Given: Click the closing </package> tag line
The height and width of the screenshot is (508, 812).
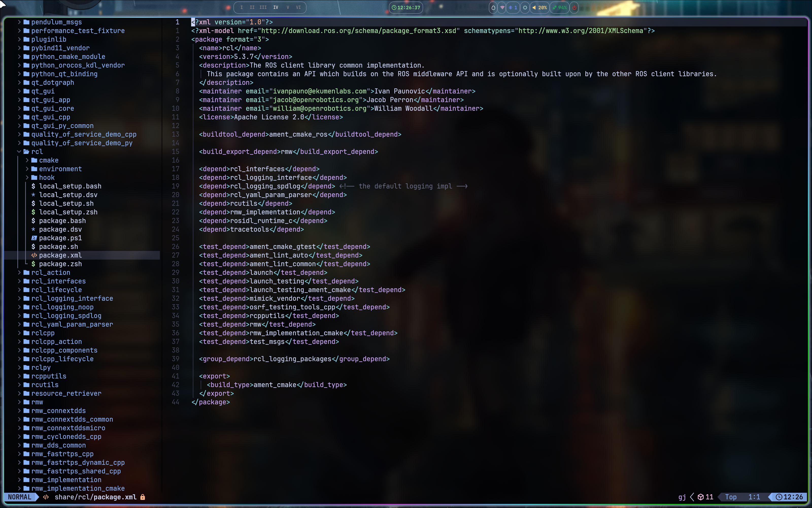Looking at the screenshot, I should pos(211,402).
